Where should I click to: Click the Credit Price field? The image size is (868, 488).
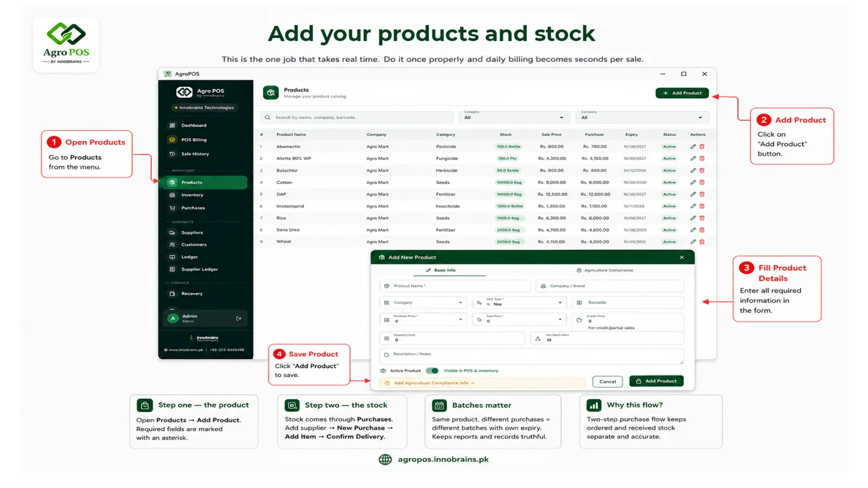point(628,322)
